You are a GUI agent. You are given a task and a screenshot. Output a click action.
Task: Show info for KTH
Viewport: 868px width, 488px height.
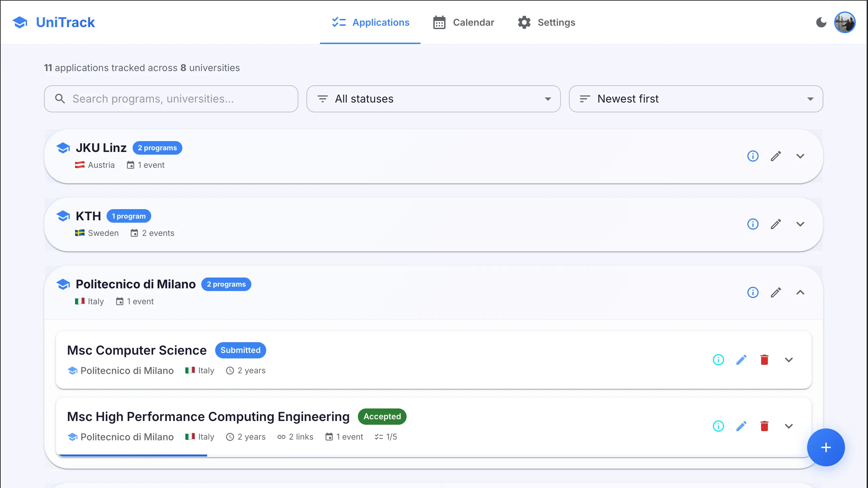[x=753, y=224]
